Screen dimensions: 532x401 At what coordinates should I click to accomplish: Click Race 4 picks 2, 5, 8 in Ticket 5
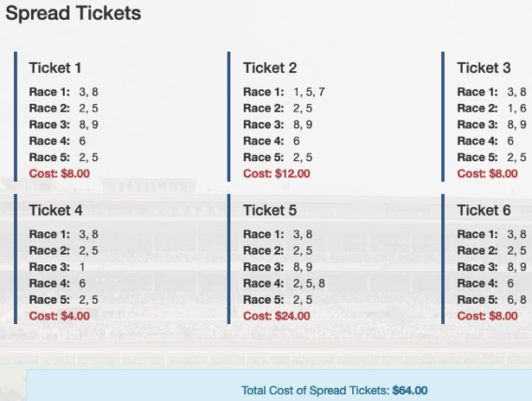coord(309,283)
